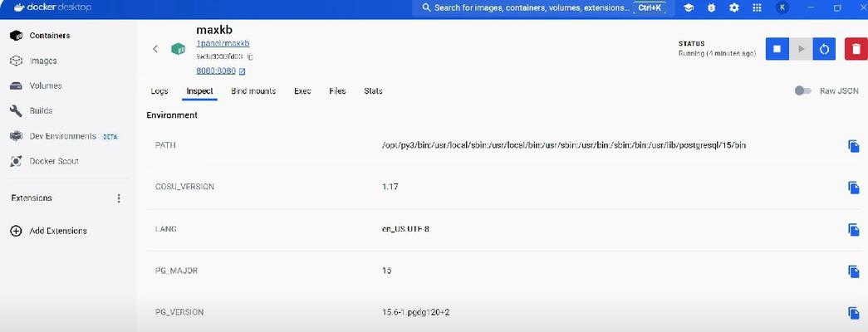Select the Inspect tab

click(200, 90)
